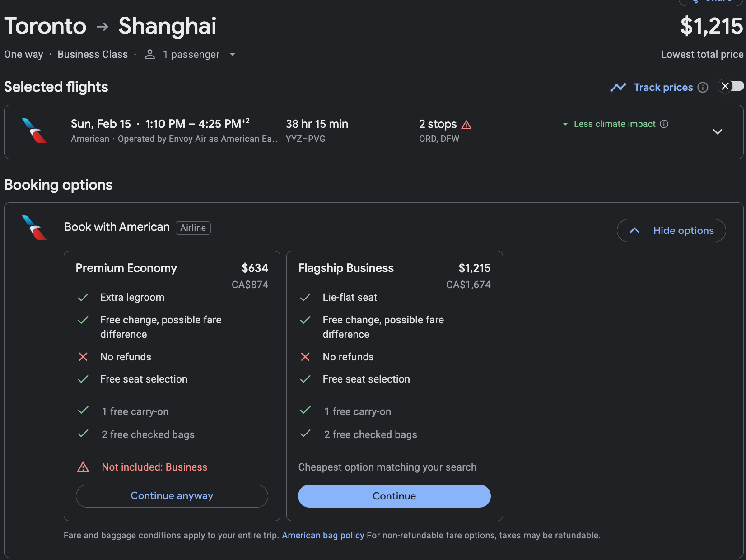Select the Business Class option

(x=93, y=54)
